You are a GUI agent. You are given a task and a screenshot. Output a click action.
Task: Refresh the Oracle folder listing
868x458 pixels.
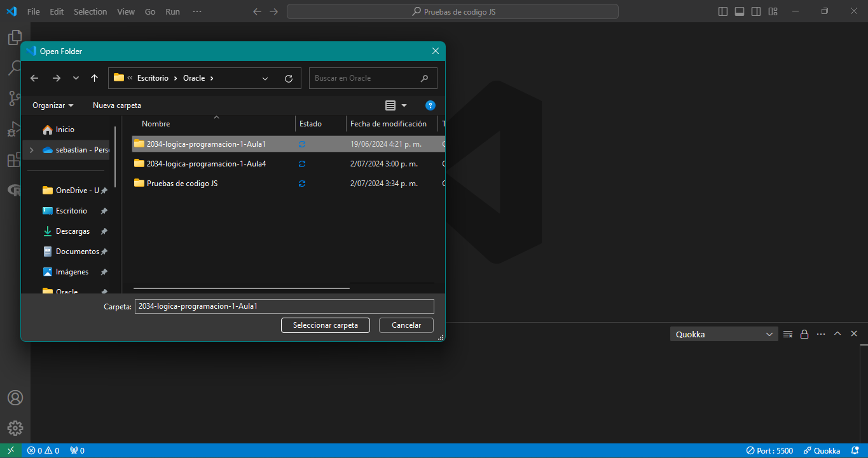(x=288, y=78)
